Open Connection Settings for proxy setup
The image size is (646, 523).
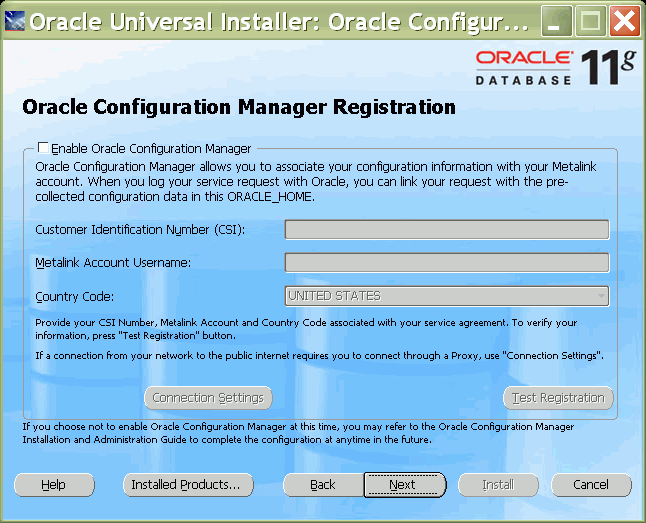click(208, 398)
